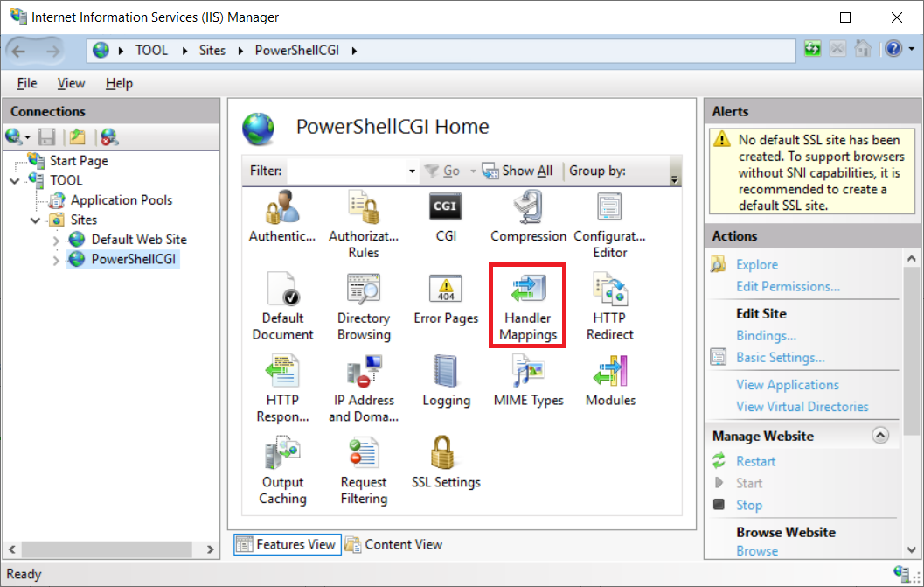Viewport: 924px width, 587px height.
Task: Switch to Features View tab
Action: [287, 544]
